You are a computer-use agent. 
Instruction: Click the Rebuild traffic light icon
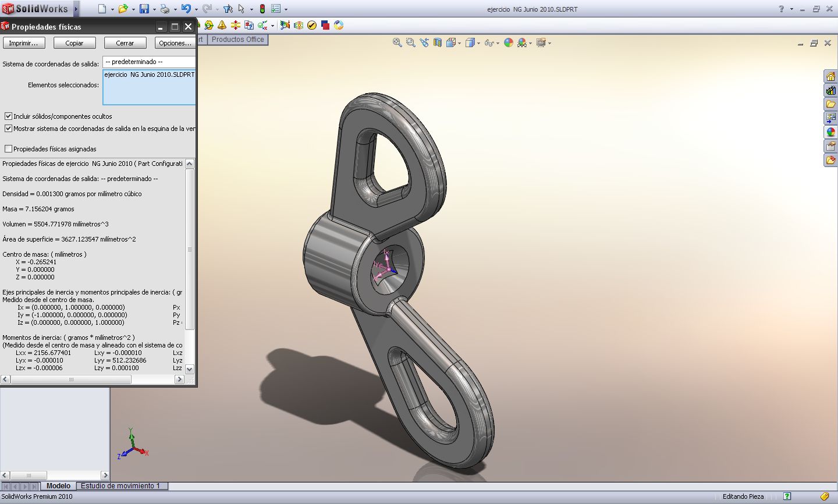point(262,9)
